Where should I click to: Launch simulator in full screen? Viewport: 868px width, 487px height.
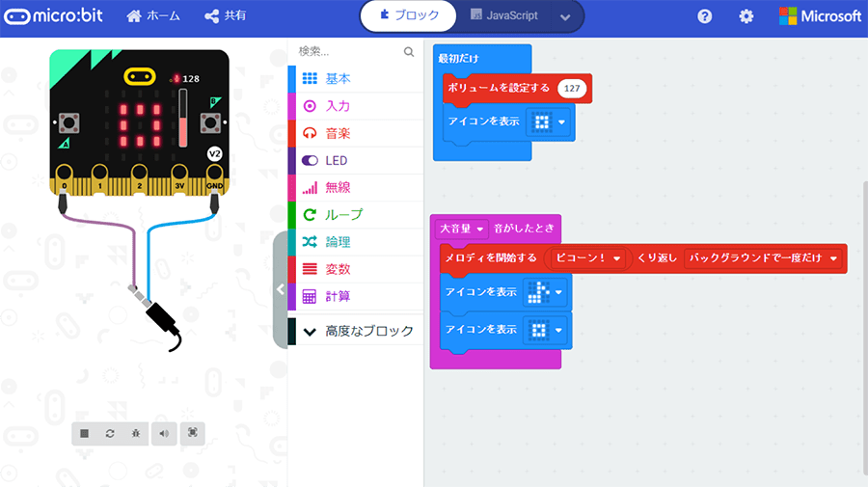193,433
